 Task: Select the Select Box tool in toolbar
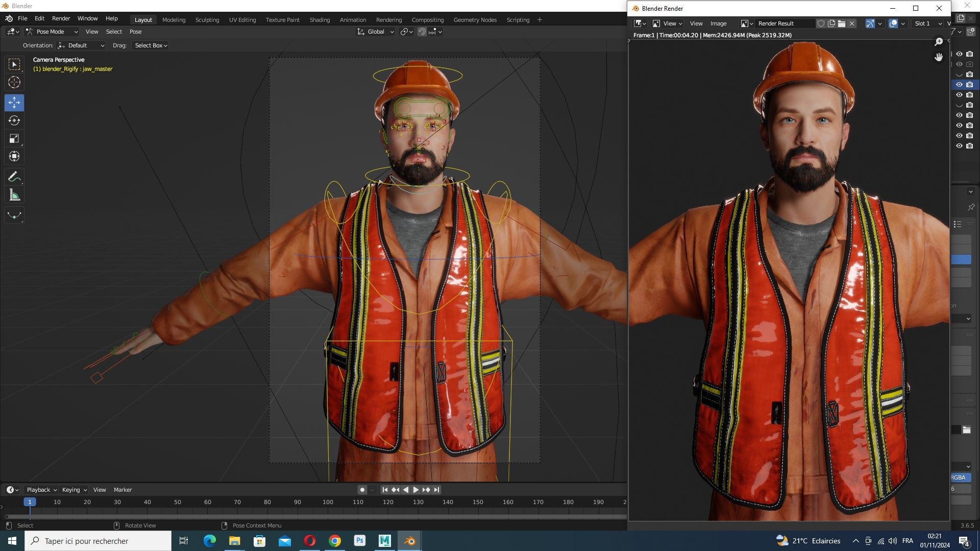(14, 64)
